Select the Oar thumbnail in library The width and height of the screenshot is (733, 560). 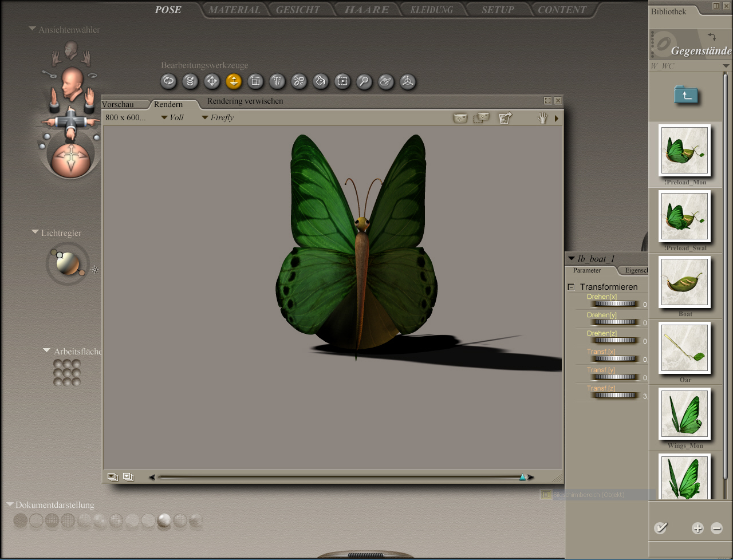coord(684,348)
